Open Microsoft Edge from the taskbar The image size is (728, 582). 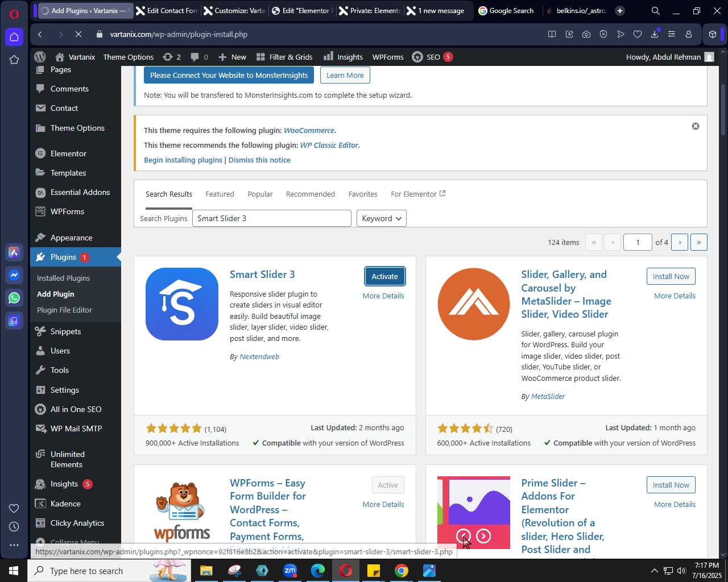(318, 571)
